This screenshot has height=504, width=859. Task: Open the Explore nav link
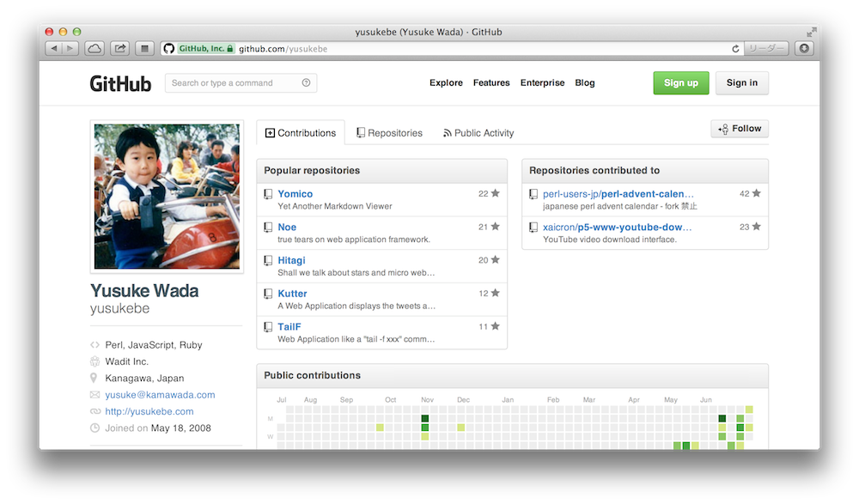[x=446, y=82]
